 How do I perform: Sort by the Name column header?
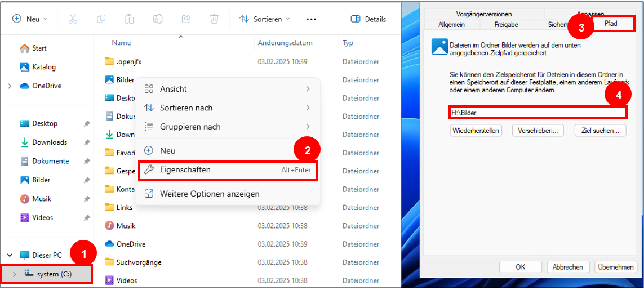(x=121, y=43)
